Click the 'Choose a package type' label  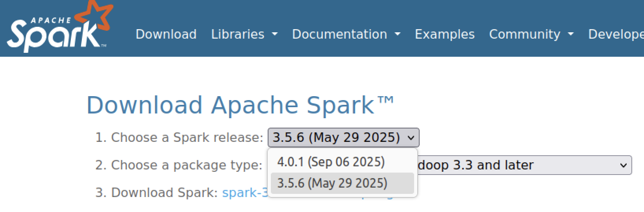pyautogui.click(x=187, y=165)
